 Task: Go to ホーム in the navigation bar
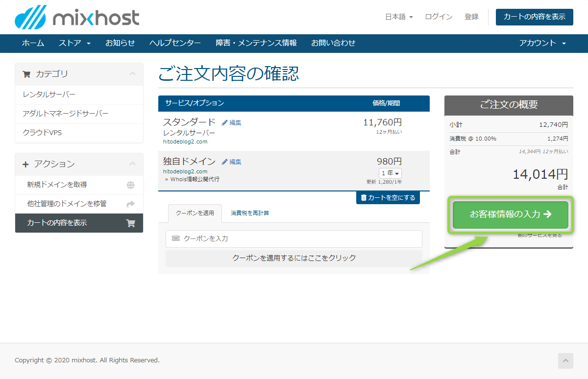(x=33, y=43)
